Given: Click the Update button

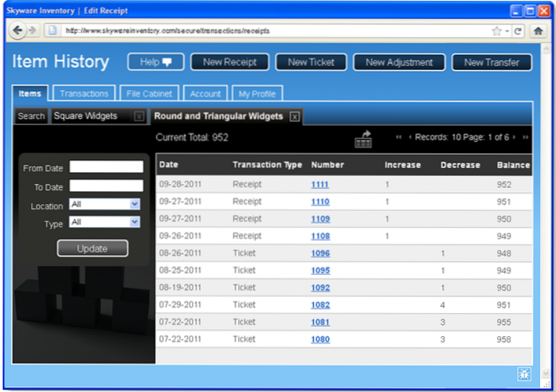Looking at the screenshot, I should click(92, 249).
